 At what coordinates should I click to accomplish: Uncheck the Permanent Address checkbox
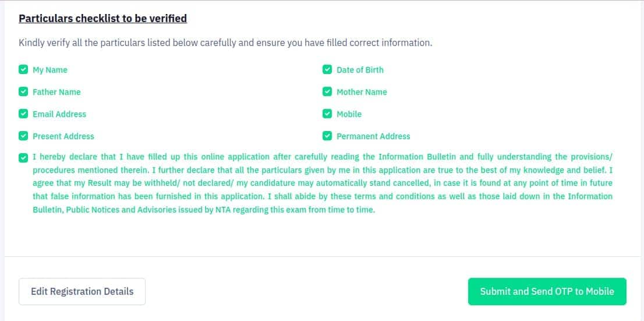point(327,136)
